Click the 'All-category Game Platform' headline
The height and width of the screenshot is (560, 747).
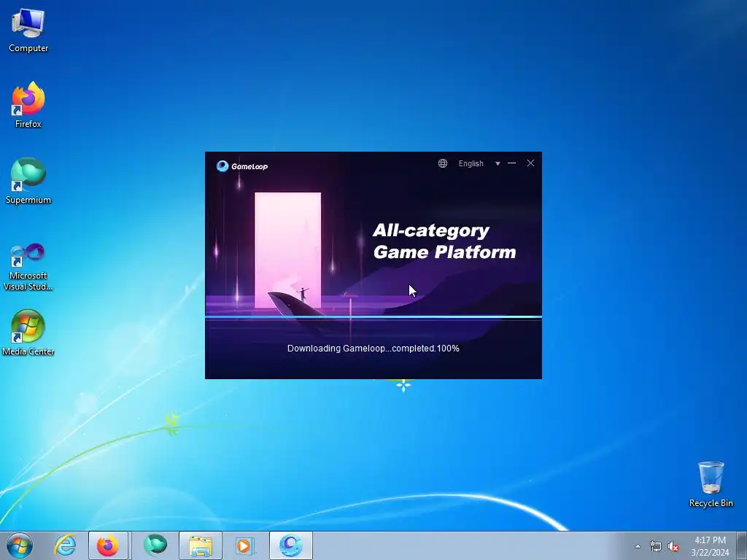click(444, 241)
